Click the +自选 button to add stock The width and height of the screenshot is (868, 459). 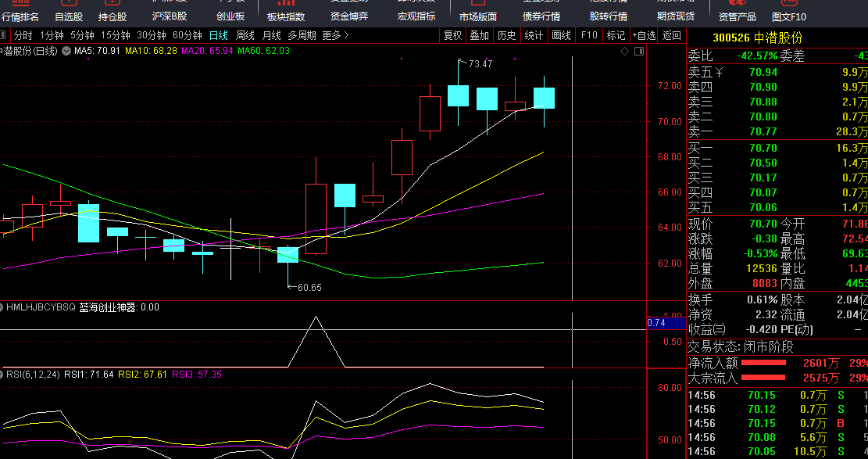coord(644,35)
